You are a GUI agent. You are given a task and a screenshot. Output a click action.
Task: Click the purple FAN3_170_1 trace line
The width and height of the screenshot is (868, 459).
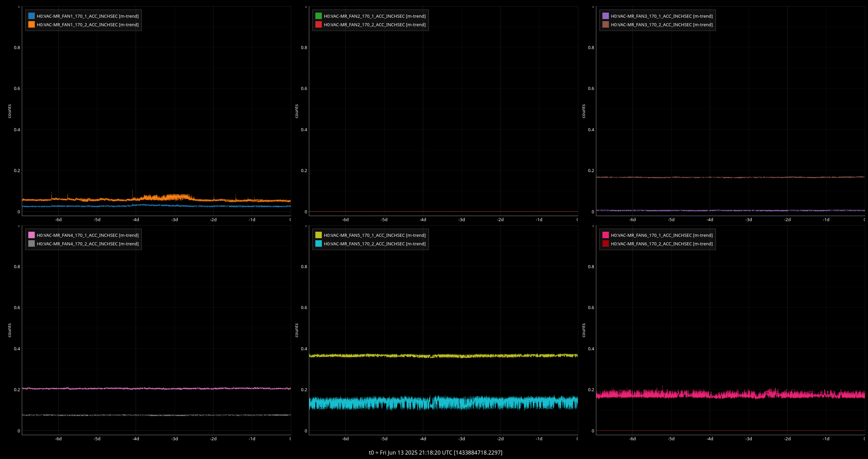(x=730, y=210)
